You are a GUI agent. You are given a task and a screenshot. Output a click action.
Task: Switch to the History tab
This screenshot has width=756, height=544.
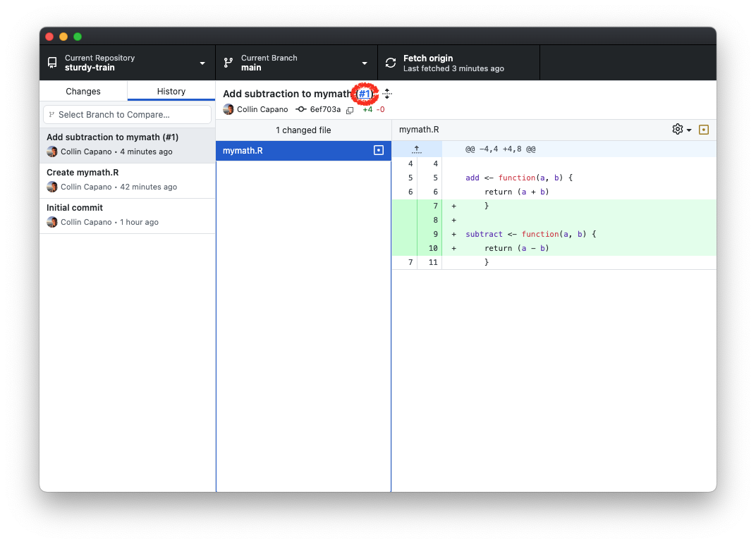(x=171, y=91)
